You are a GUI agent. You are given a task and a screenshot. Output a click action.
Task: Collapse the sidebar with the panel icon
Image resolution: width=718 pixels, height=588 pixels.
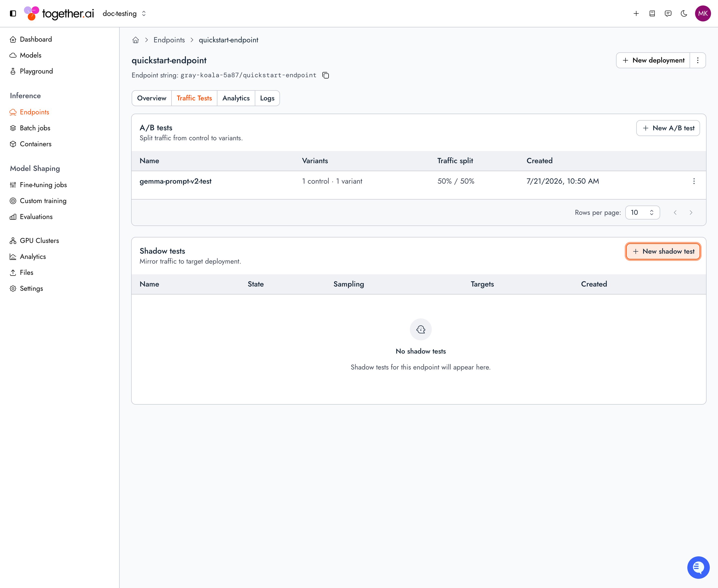(13, 13)
